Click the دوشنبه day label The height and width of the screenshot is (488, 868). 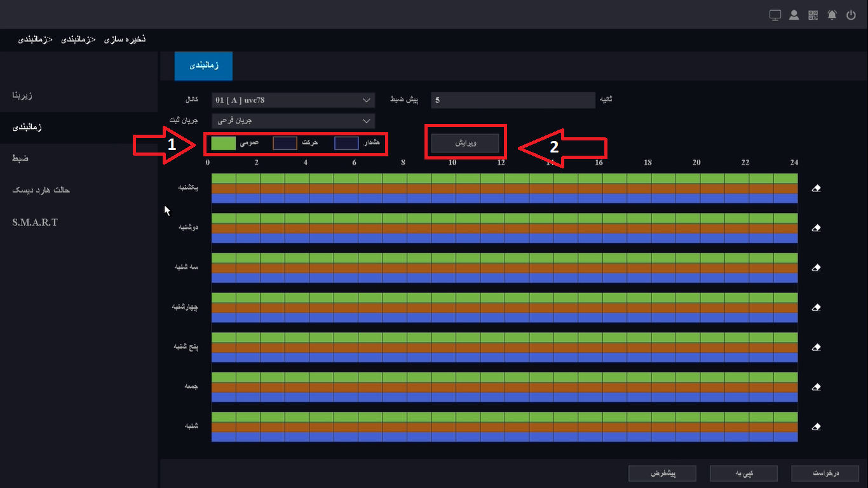click(x=188, y=227)
